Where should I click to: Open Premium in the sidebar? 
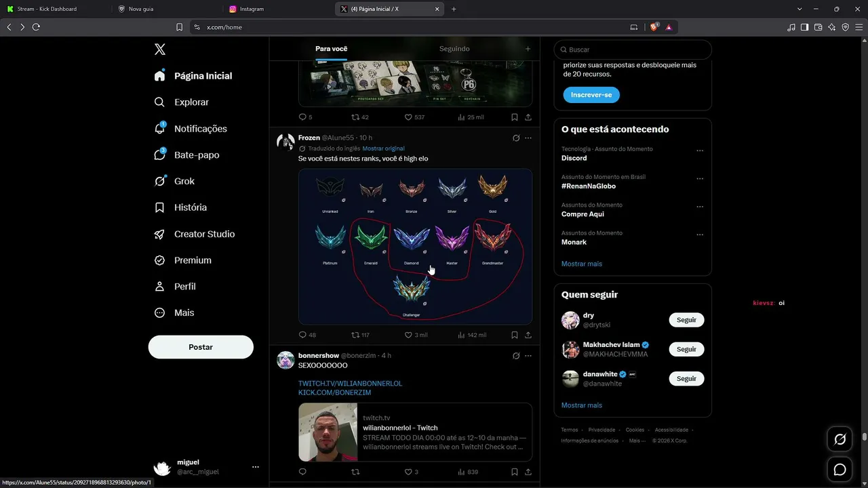[183, 261]
